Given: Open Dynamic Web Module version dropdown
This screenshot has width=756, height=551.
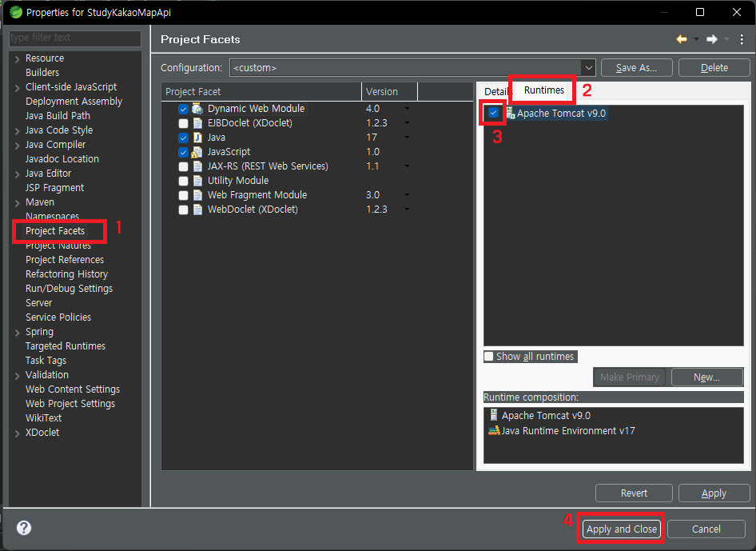Looking at the screenshot, I should click(x=408, y=109).
